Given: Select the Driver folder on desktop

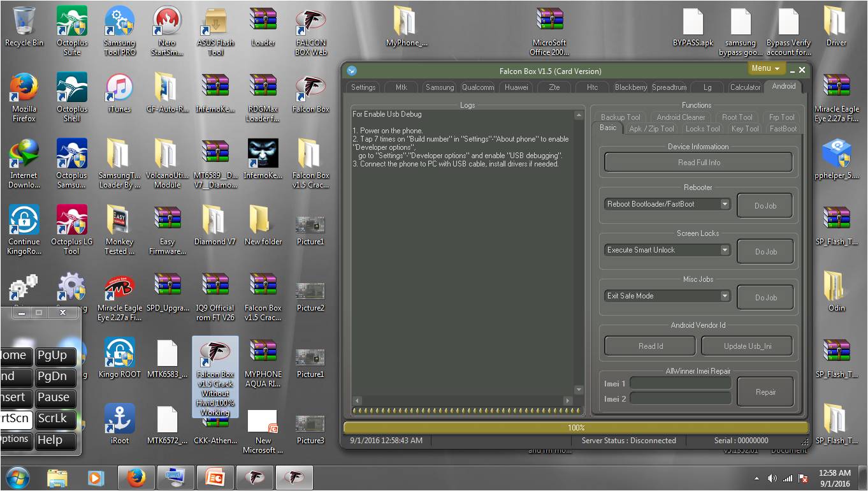Looking at the screenshot, I should coord(836,26).
